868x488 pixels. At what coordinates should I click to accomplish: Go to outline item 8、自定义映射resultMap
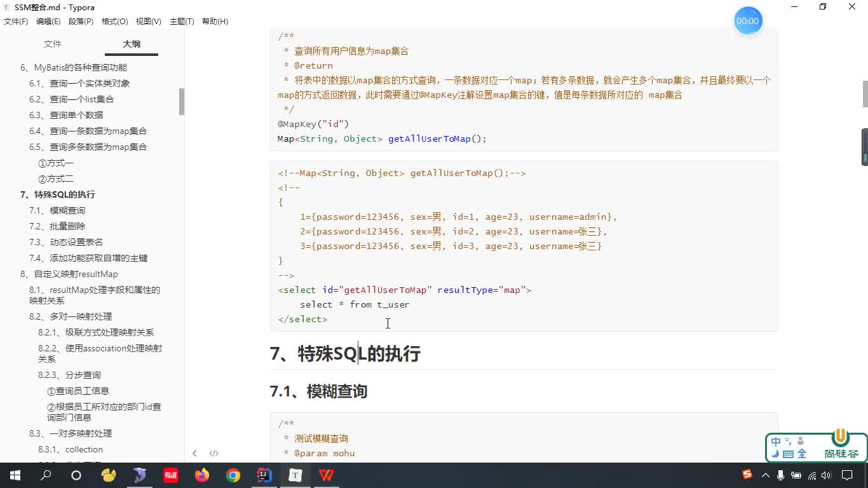(x=69, y=274)
